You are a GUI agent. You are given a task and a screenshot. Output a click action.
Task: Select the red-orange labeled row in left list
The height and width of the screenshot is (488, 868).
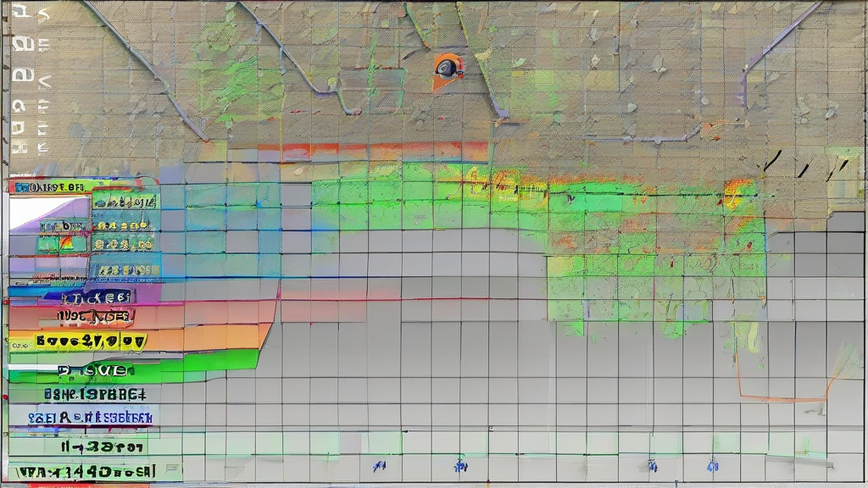coord(93,317)
